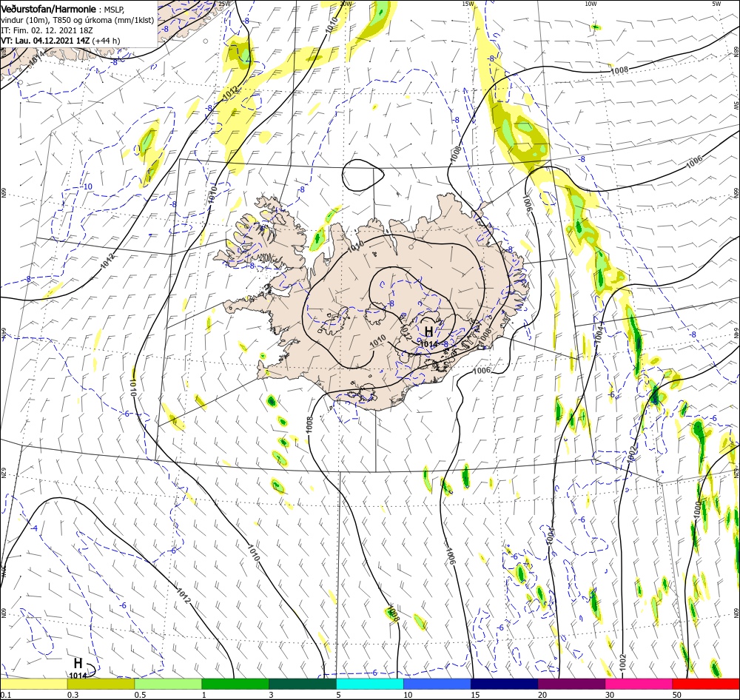The width and height of the screenshot is (740, 700).
Task: Click the 'vindur (10m), T850 og úrkoma' line
Action: (x=78, y=20)
